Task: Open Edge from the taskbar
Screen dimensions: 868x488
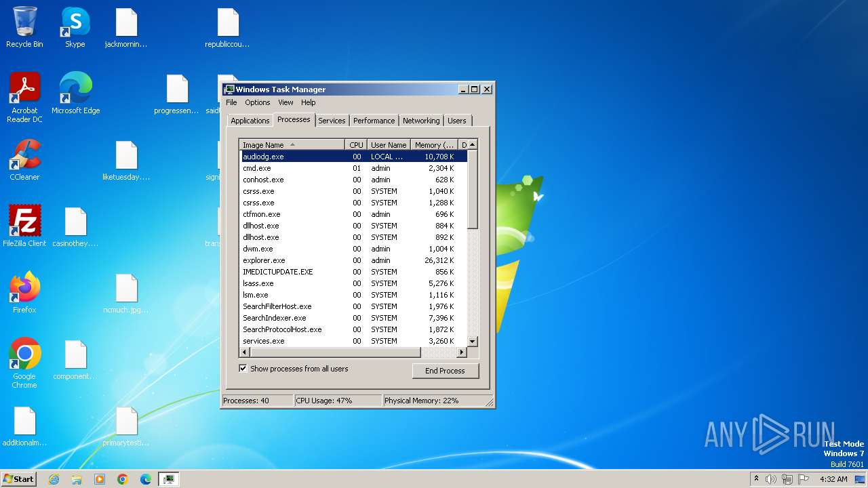Action: coord(146,479)
